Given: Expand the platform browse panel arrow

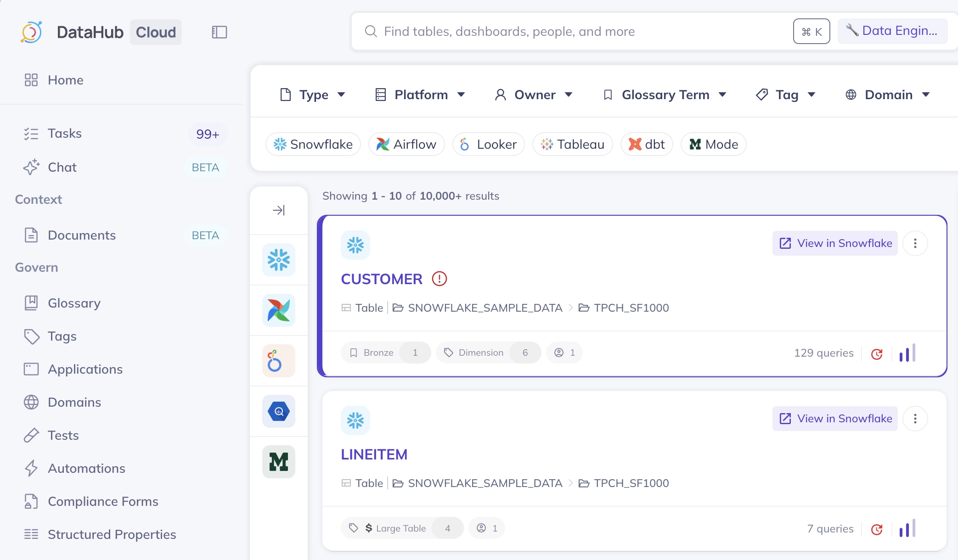Looking at the screenshot, I should [278, 210].
